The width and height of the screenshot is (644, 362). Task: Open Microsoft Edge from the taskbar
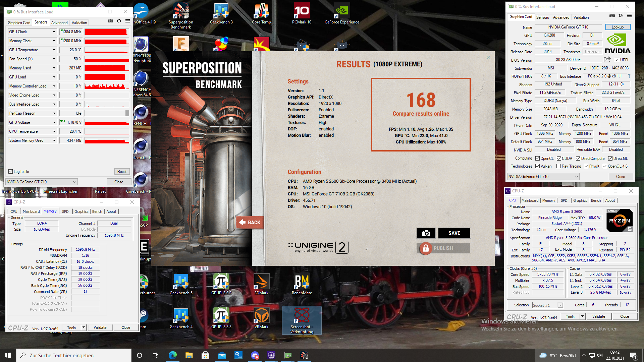[x=172, y=355]
